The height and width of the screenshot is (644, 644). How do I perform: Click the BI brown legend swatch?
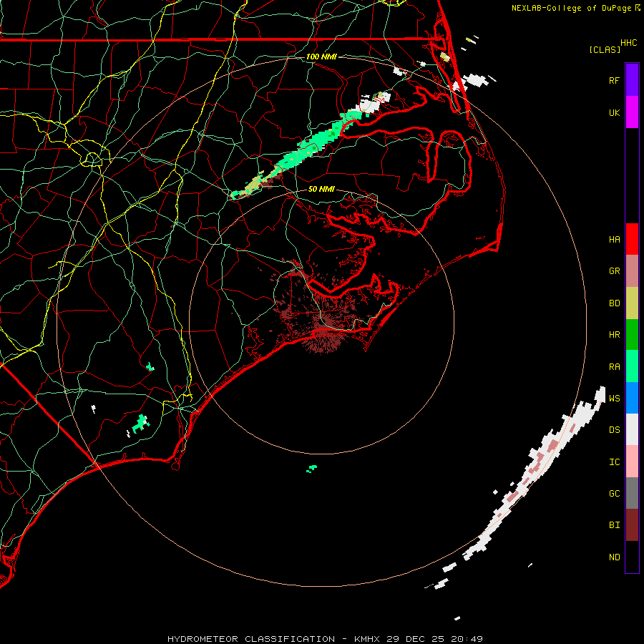[x=632, y=525]
